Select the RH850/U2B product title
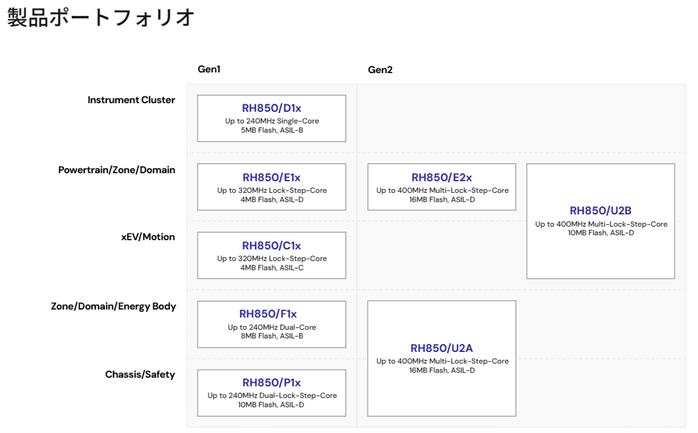The height and width of the screenshot is (433, 698). 600,210
